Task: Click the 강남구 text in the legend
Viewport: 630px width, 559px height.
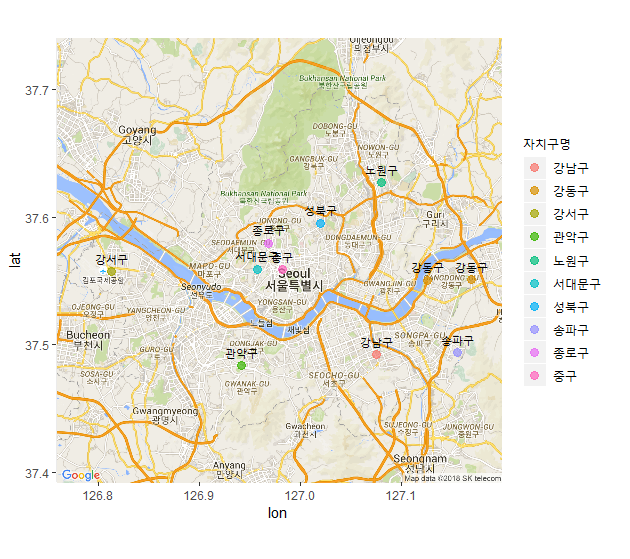Action: coord(571,168)
